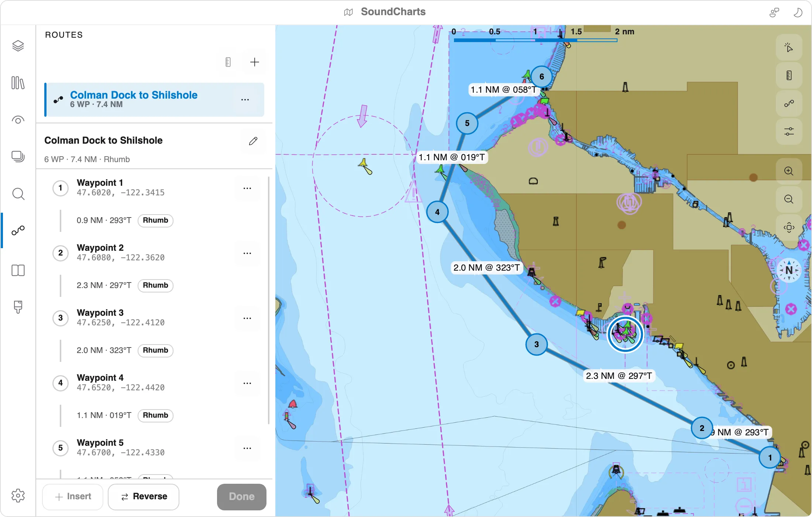Open more options for Colman Dock route
This screenshot has width=812, height=517.
[245, 100]
